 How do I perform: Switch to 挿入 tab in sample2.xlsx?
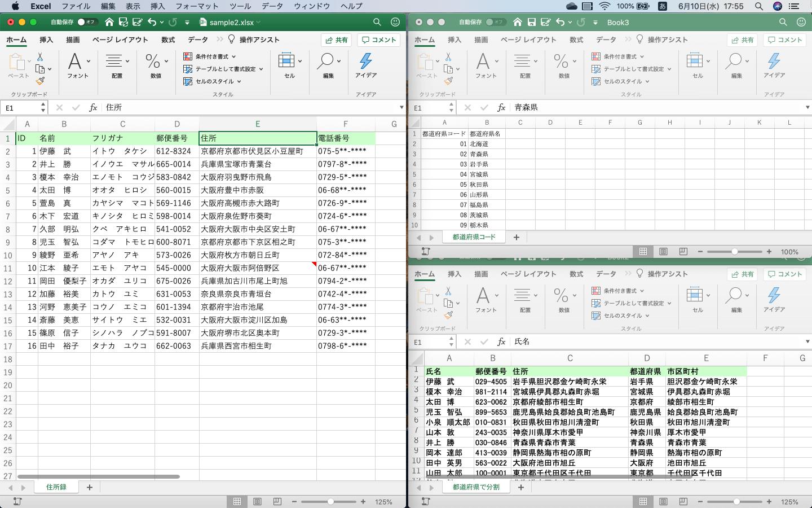pos(46,40)
